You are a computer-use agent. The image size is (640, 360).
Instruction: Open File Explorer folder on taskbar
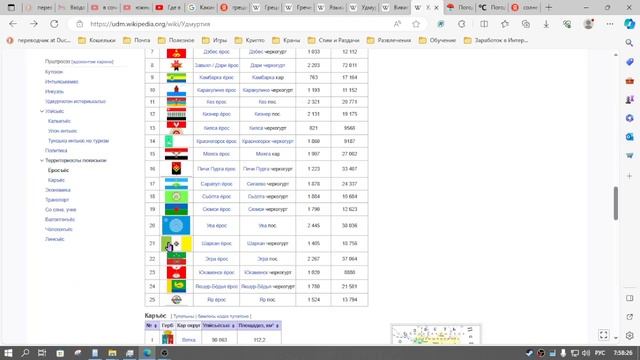pos(112,353)
